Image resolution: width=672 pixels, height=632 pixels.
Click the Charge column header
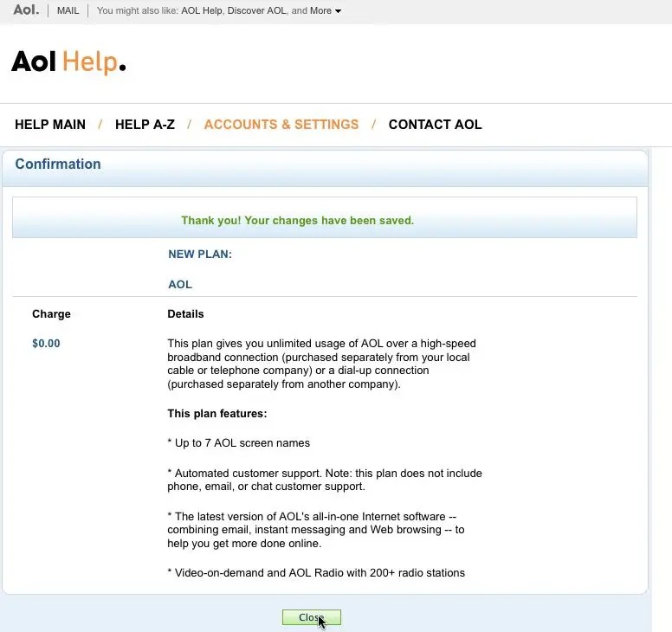(x=51, y=314)
